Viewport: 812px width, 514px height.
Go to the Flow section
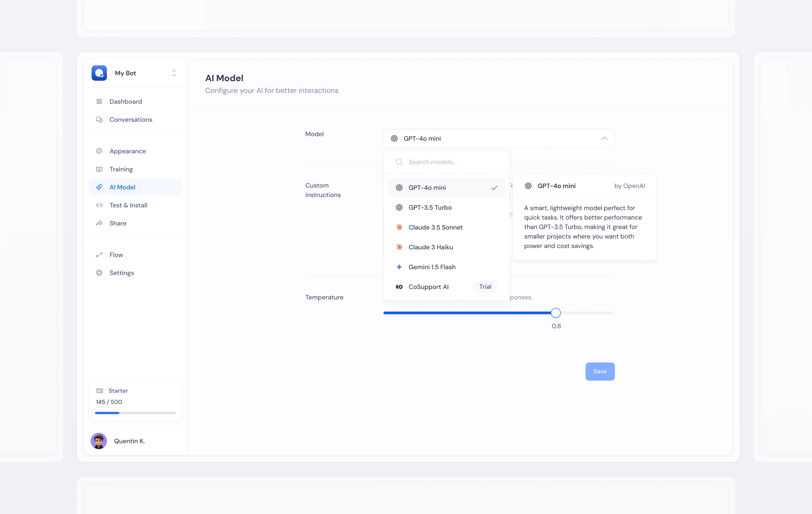click(135, 255)
